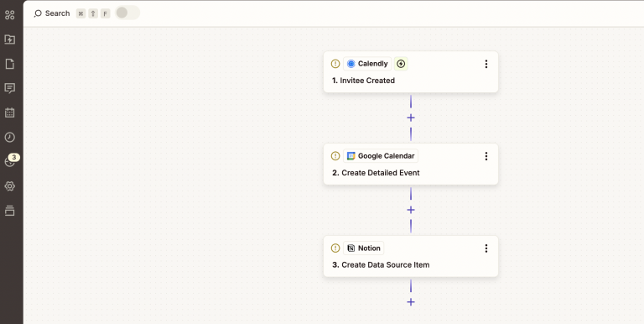Click the Google Calendar app icon
This screenshot has width=644, height=324.
[351, 156]
